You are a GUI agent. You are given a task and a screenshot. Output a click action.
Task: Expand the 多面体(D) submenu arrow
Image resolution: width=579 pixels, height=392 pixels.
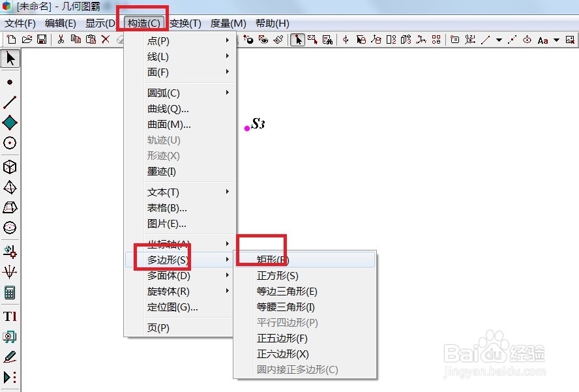[227, 276]
